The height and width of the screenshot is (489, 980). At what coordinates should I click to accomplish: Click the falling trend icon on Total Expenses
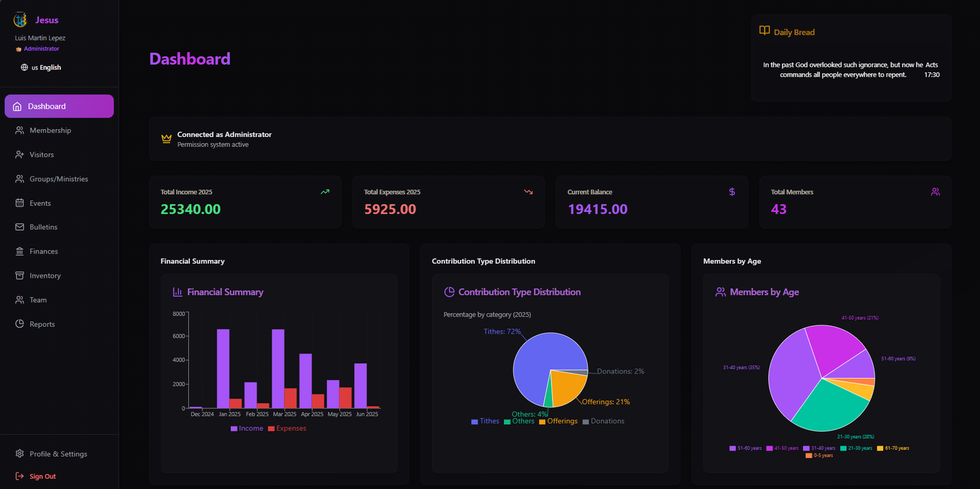click(x=528, y=192)
